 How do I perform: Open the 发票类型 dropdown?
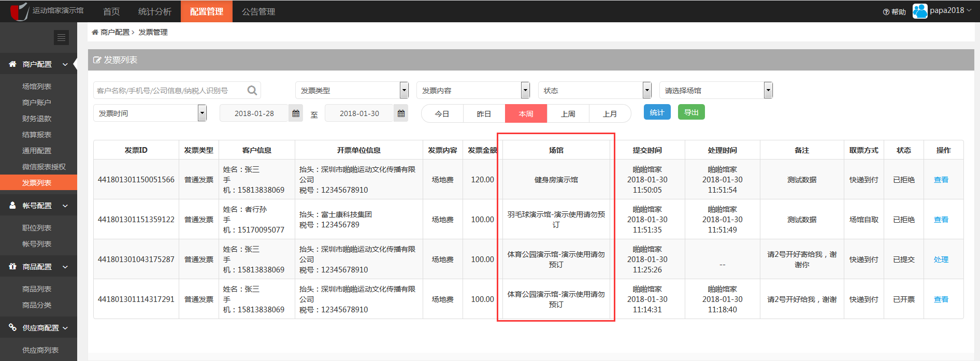point(352,91)
